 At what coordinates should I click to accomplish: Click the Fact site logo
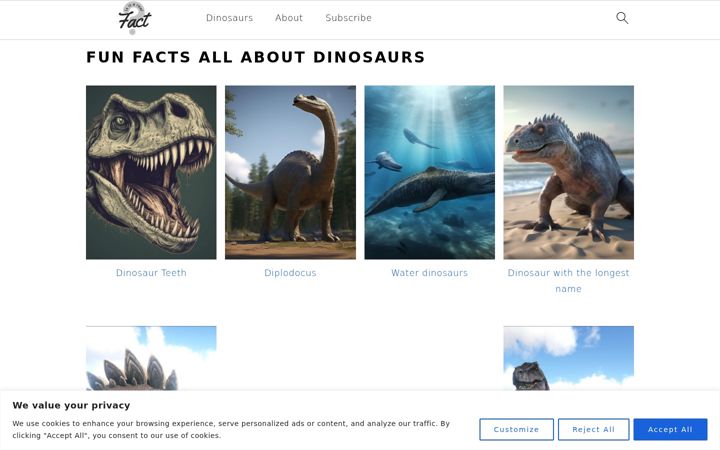pyautogui.click(x=135, y=18)
